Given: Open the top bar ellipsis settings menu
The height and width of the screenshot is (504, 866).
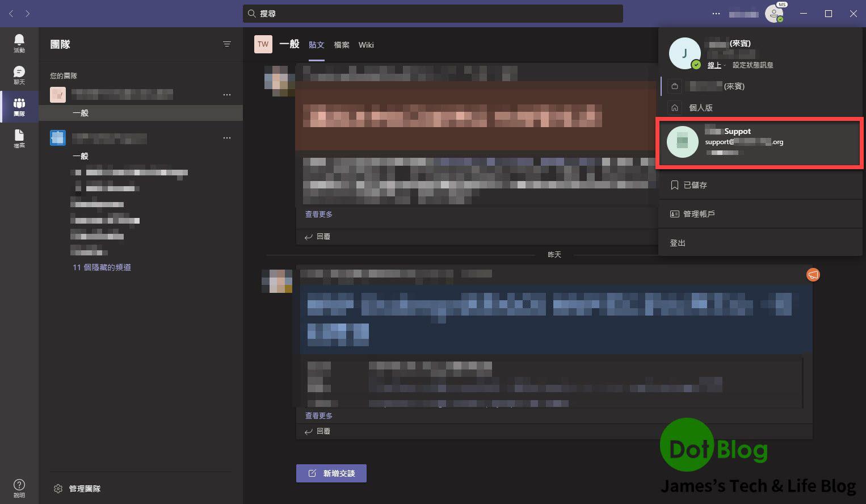Looking at the screenshot, I should pyautogui.click(x=716, y=14).
